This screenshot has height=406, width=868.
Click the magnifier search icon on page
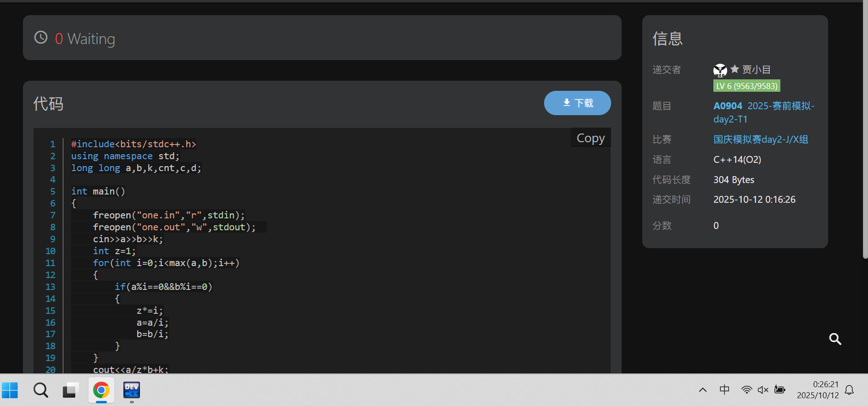(835, 339)
